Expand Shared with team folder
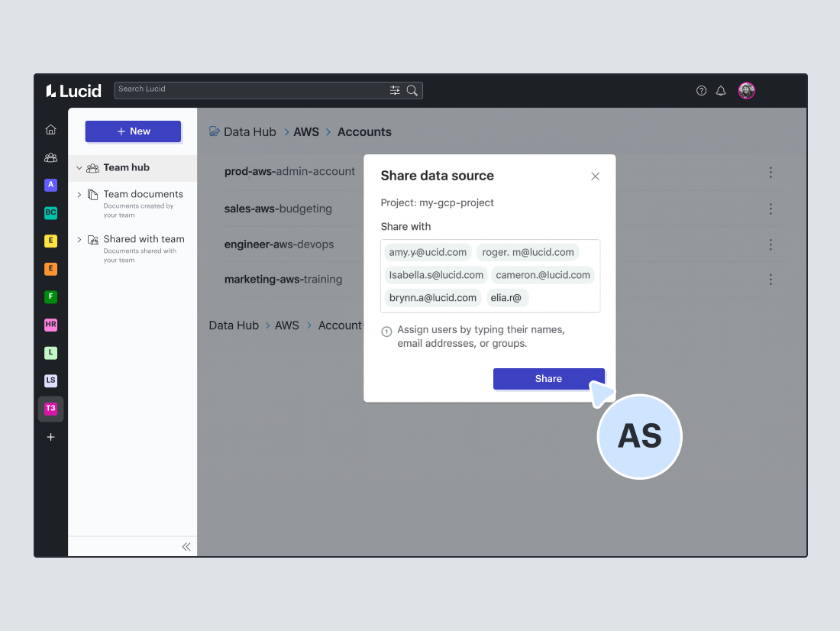Image resolution: width=840 pixels, height=631 pixels. tap(79, 240)
